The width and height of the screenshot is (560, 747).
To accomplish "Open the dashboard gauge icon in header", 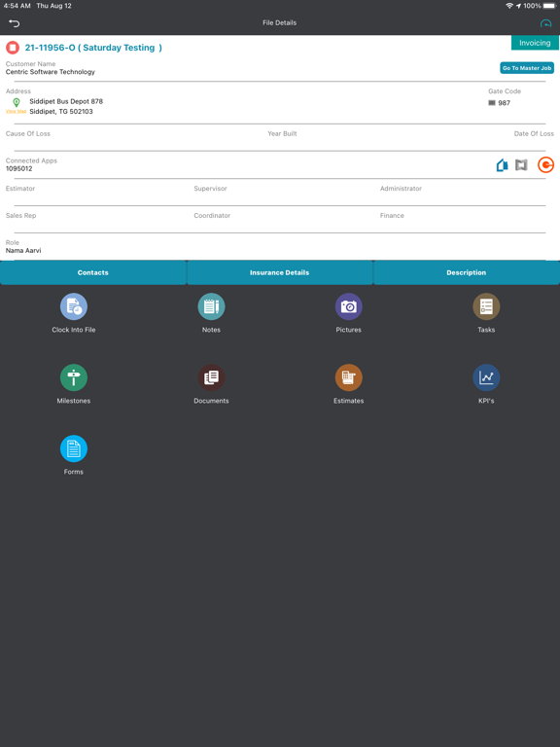I will click(545, 23).
